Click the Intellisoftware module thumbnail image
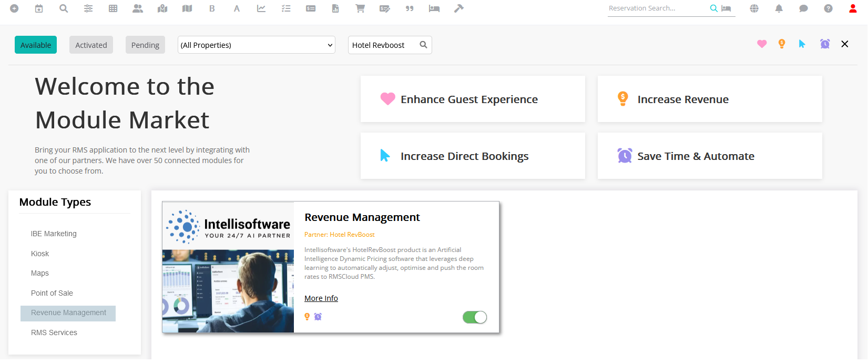 228,267
